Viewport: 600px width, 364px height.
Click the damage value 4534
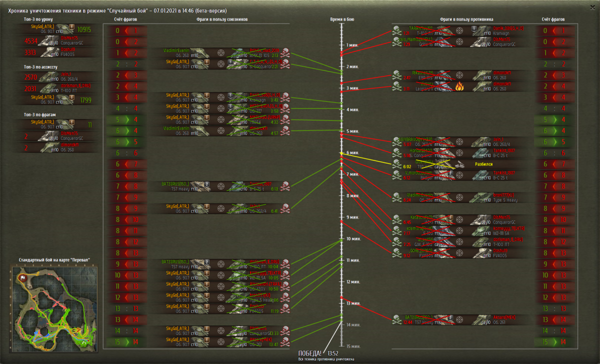[31, 41]
